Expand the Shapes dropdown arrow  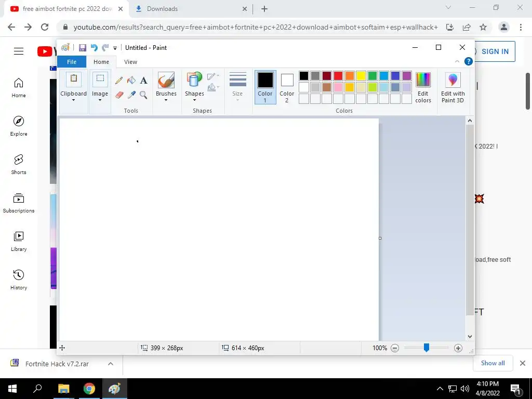click(x=194, y=100)
